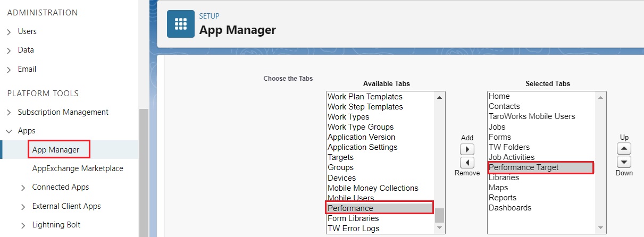644x237 pixels.
Task: Select Mobile Money Collections in Available Tabs
Action: (x=373, y=188)
